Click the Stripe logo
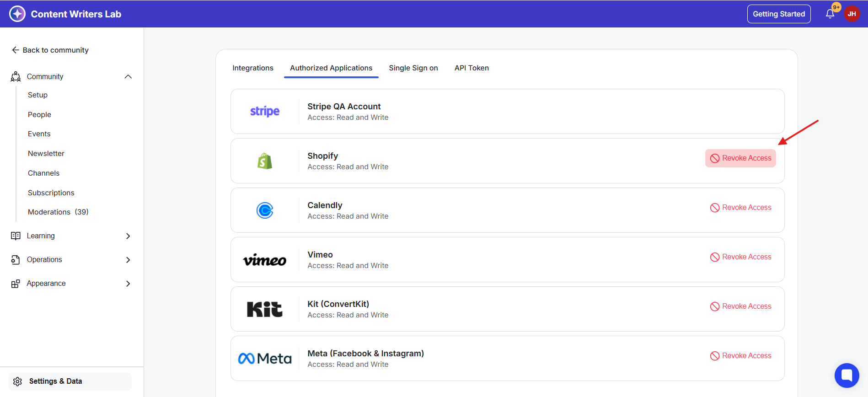Image resolution: width=868 pixels, height=397 pixels. click(x=265, y=111)
